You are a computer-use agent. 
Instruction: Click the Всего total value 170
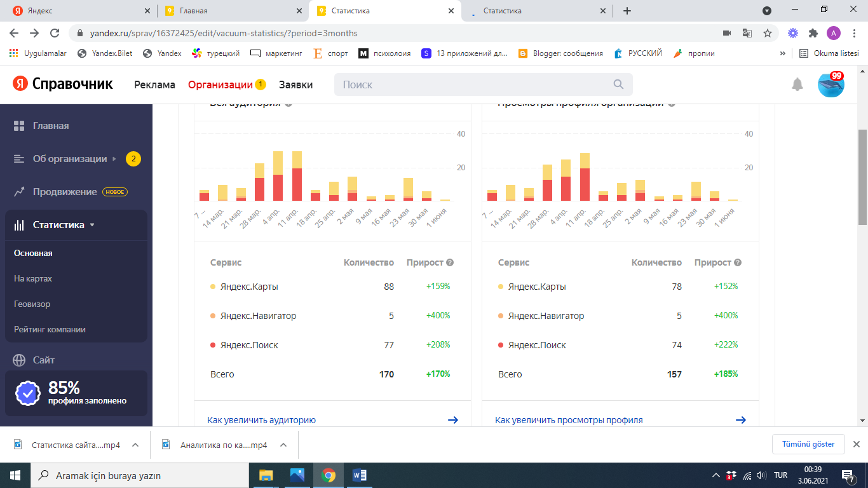pos(386,374)
